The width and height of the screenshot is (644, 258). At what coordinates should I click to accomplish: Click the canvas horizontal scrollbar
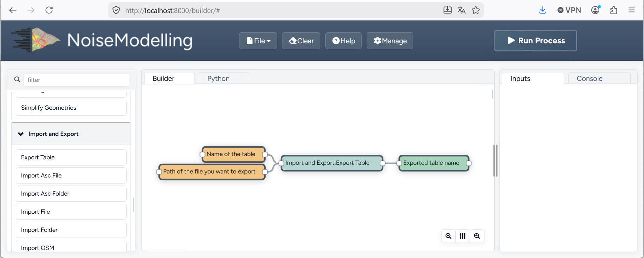tap(166, 250)
